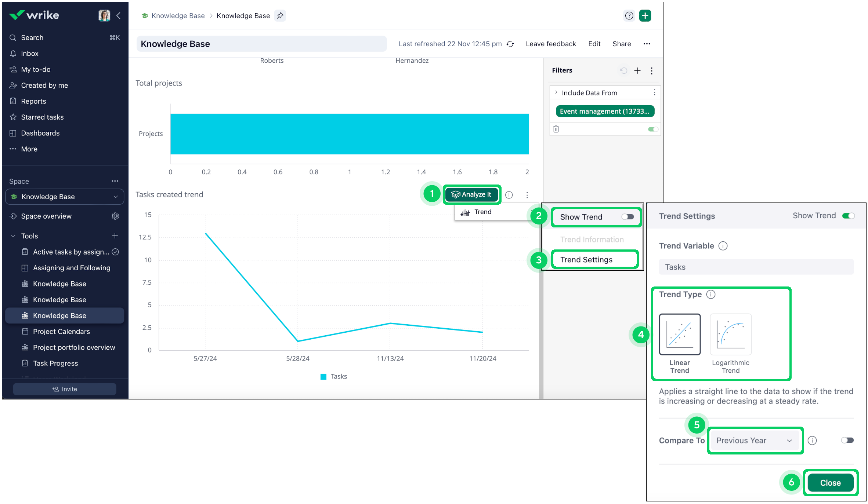Click the green Close button
Screen dimensions: 868x504
coord(830,483)
